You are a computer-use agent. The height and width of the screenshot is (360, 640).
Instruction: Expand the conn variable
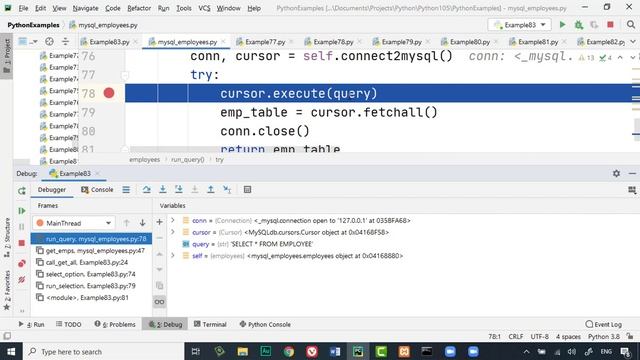[x=173, y=220]
